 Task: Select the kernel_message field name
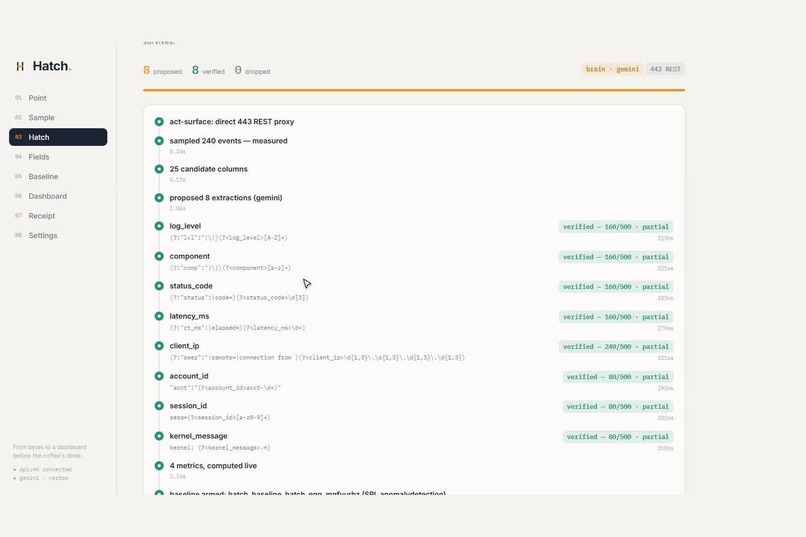198,436
